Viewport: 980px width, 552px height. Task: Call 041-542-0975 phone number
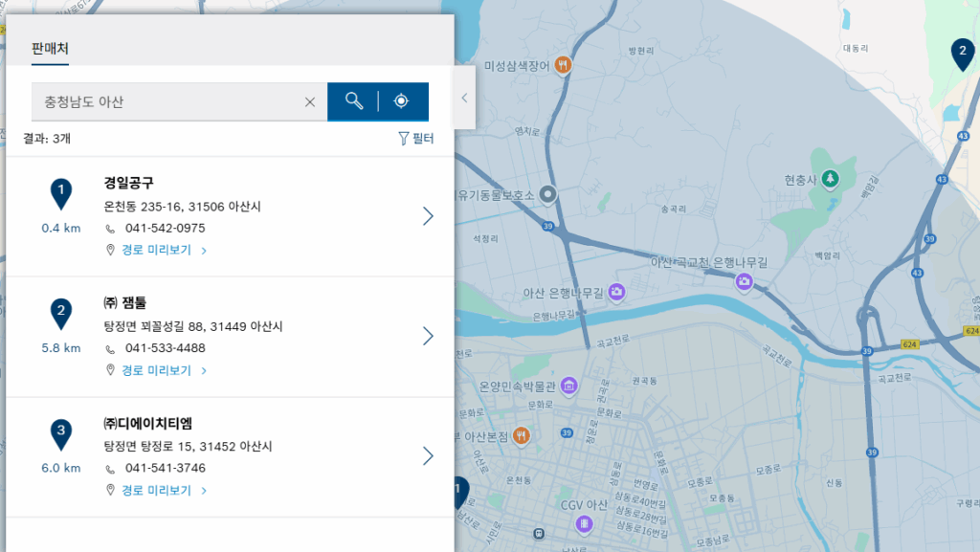(x=165, y=228)
